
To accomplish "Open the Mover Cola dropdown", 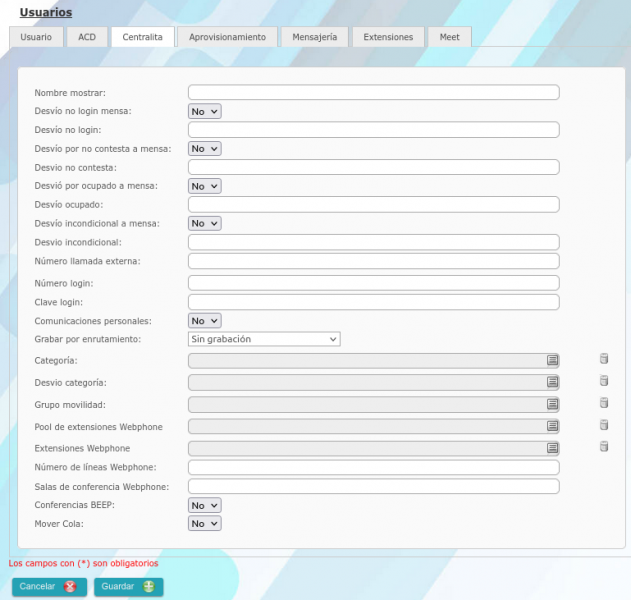I will coord(204,523).
